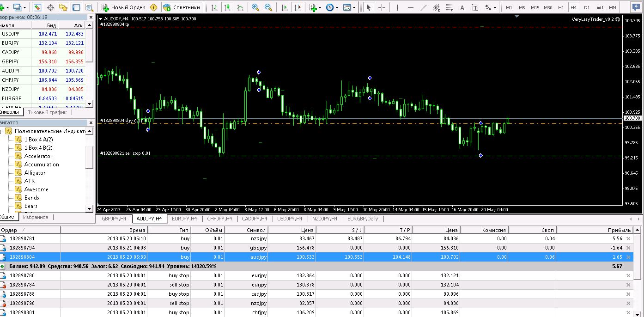Close order 182898804 with its X
The height and width of the screenshot is (317, 644).
[x=628, y=257]
